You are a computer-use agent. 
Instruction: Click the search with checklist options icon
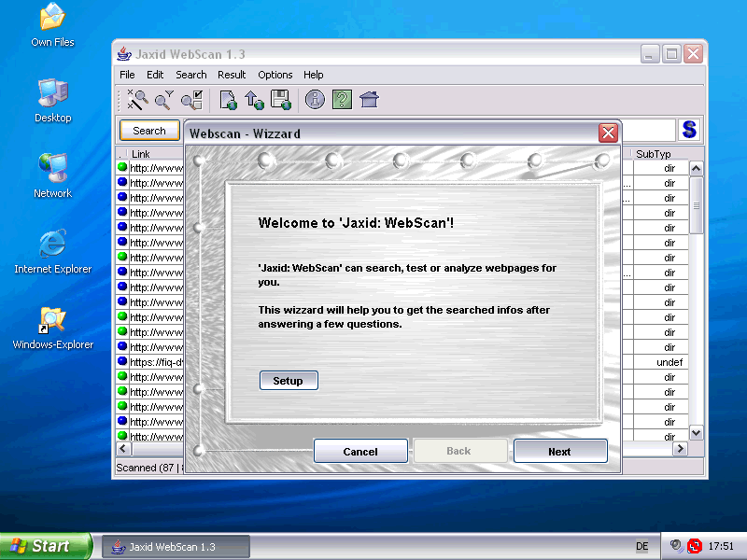tap(192, 100)
